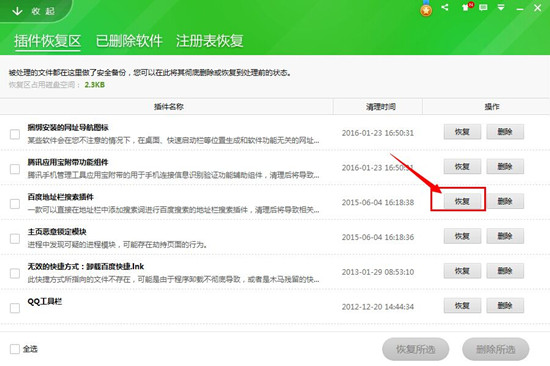Expand the main menu dropdown arrow icon
The width and height of the screenshot is (550, 366).
pos(501,7)
